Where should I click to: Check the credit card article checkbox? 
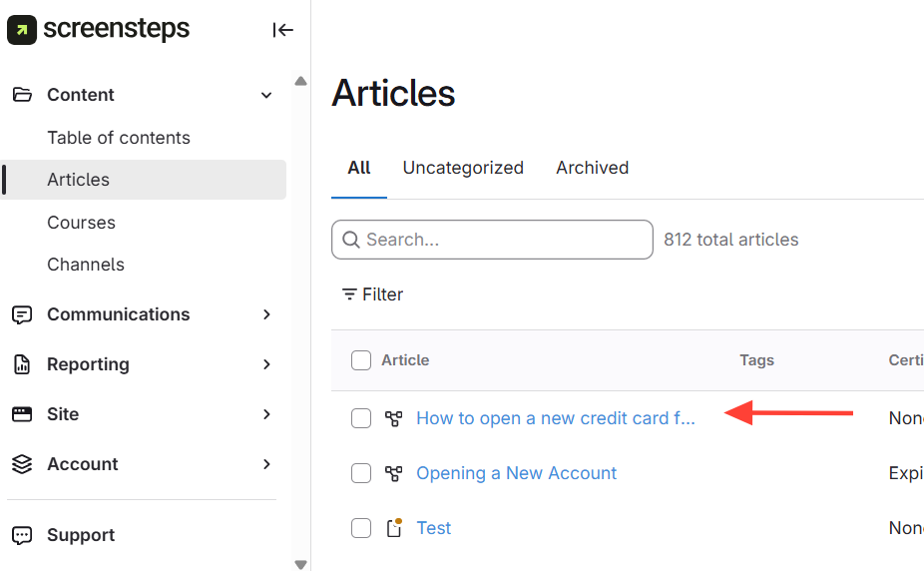361,418
